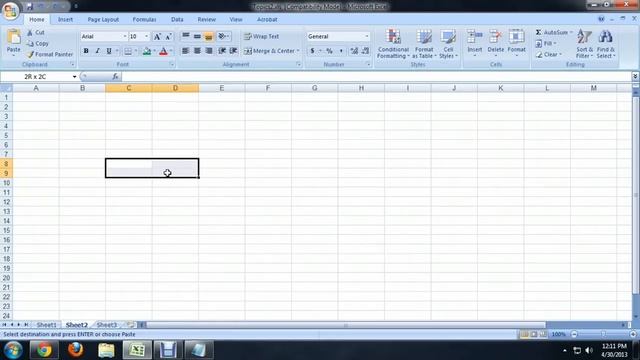Click Decrease Decimal icon
The height and width of the screenshot is (360, 640).
pos(365,51)
